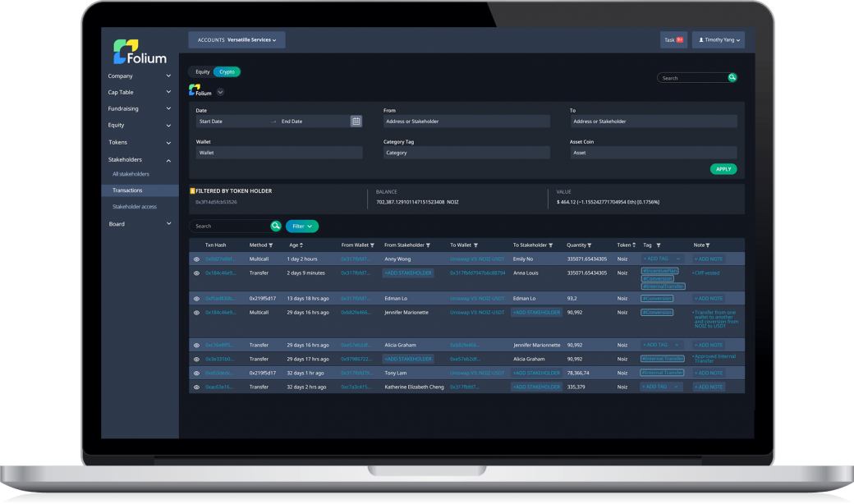This screenshot has height=504, width=854.
Task: Click the Start Date input field
Action: pos(234,121)
